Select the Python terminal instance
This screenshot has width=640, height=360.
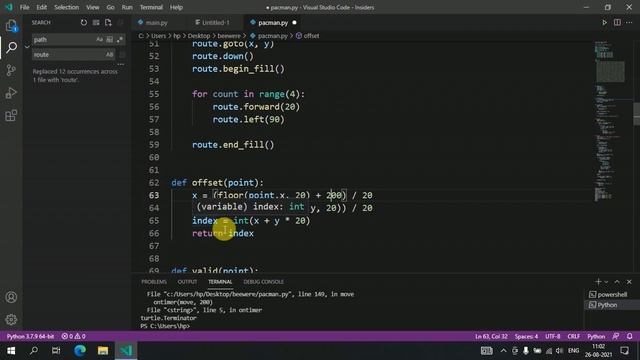(612, 305)
